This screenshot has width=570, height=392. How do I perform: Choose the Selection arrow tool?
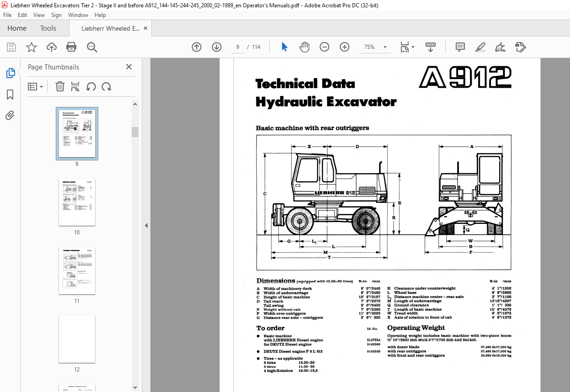click(284, 47)
